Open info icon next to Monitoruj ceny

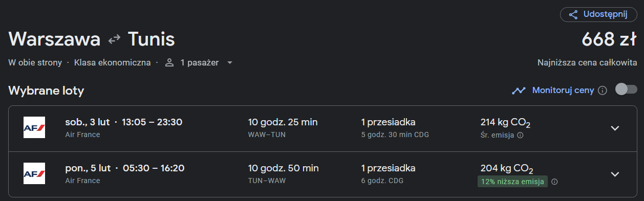[x=603, y=91]
